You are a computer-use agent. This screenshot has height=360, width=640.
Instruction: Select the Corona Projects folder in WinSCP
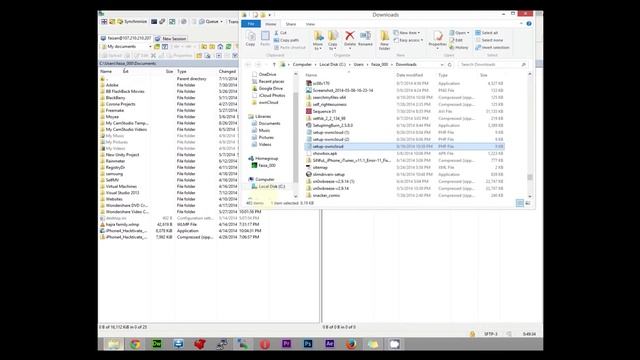click(120, 104)
